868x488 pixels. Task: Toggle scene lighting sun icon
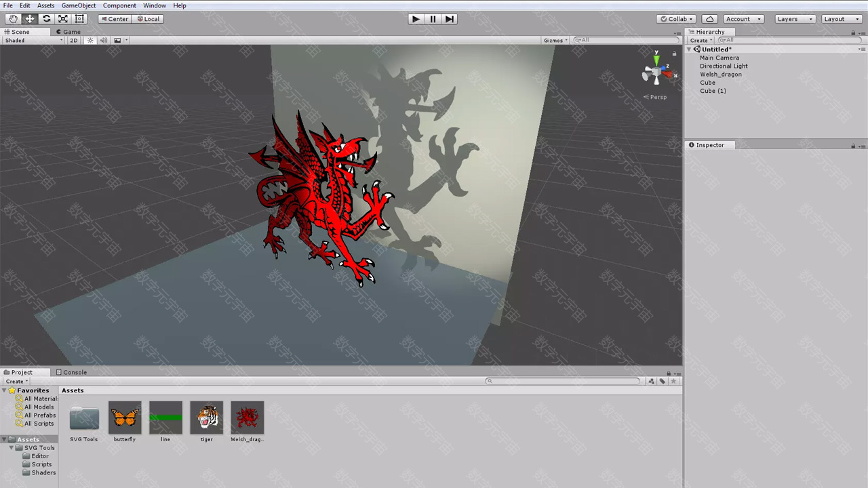click(x=90, y=40)
